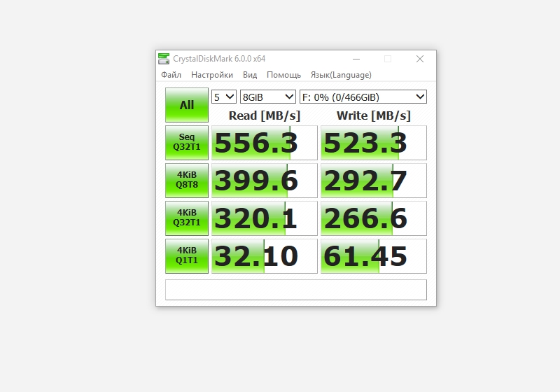The image size is (560, 392).
Task: Open the Помощь menu
Action: (284, 75)
